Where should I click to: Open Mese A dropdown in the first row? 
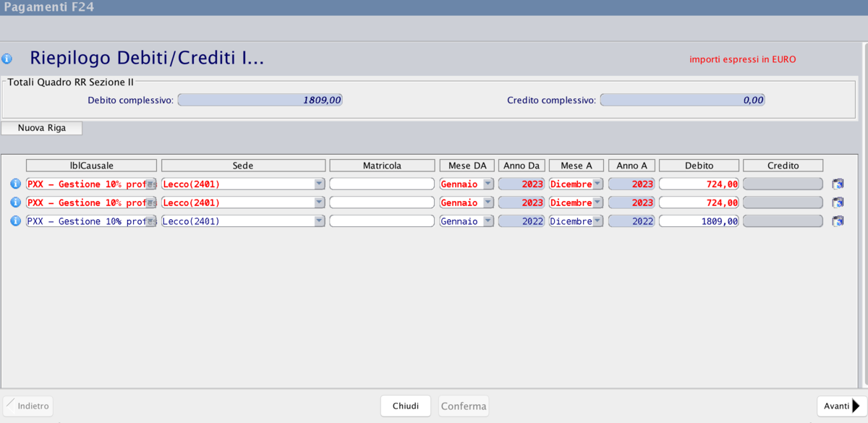point(597,184)
